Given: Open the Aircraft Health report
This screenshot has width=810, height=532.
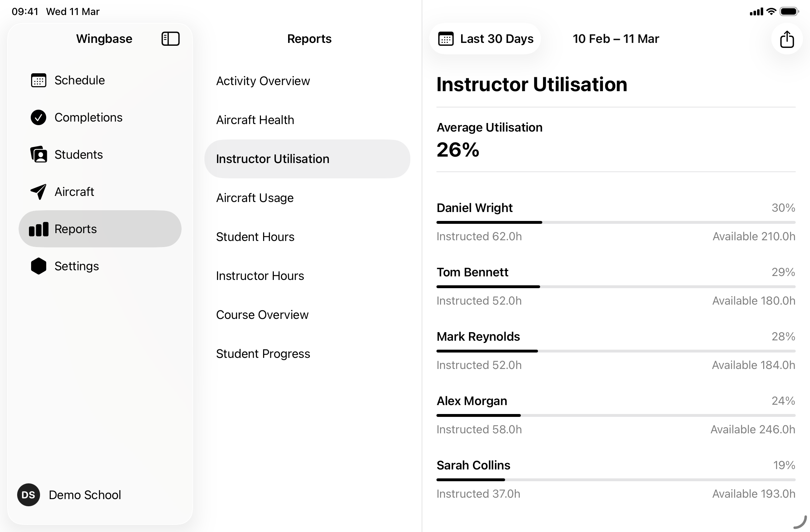Looking at the screenshot, I should 307,120.
